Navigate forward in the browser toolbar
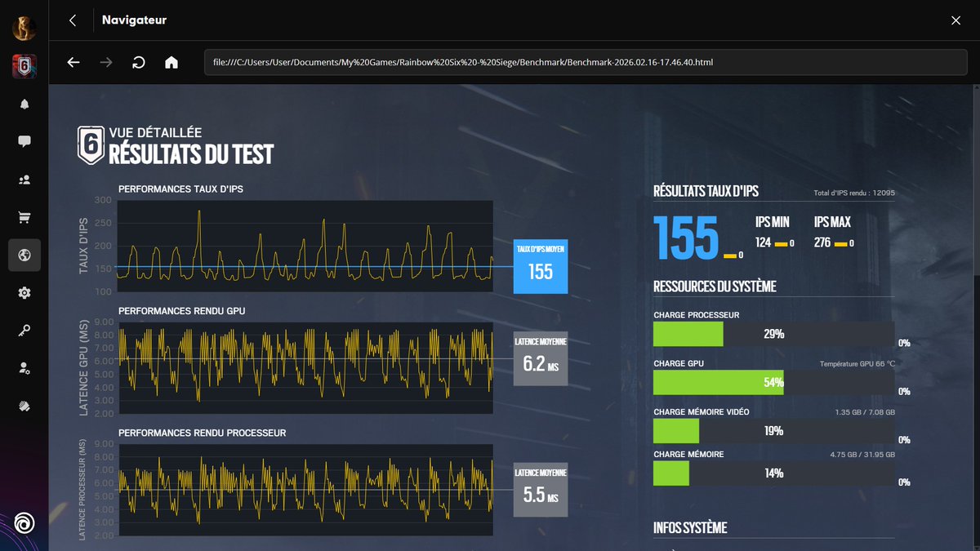Screen dimensions: 980x551 (x=106, y=62)
